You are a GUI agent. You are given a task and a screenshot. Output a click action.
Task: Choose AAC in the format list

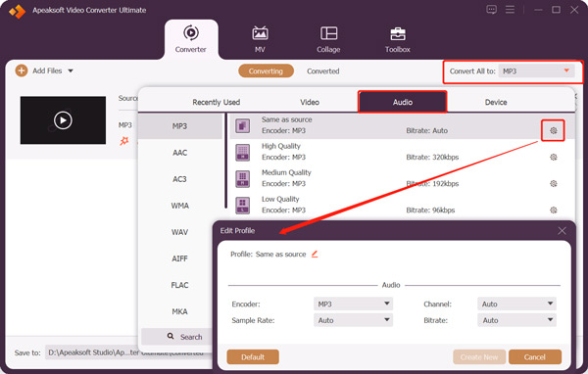[180, 153]
